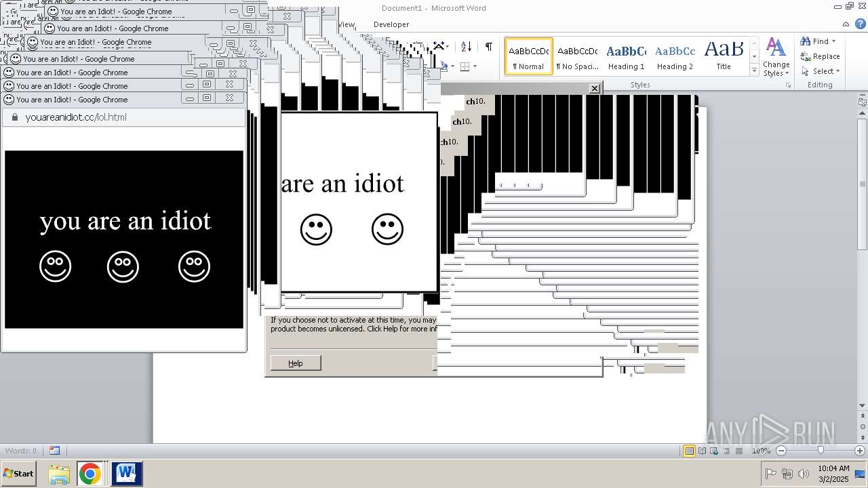The height and width of the screenshot is (488, 868).
Task: Click the 100% zoom level
Action: click(761, 451)
